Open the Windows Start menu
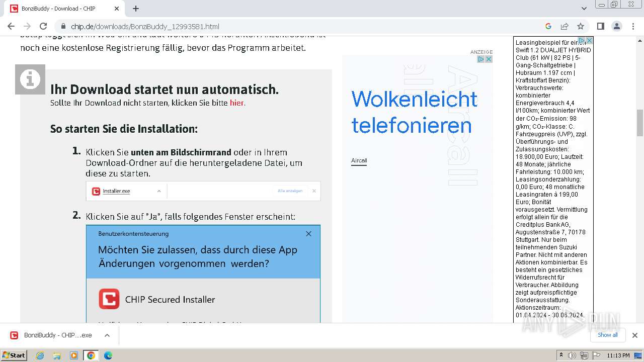The height and width of the screenshot is (362, 644). coord(14,355)
